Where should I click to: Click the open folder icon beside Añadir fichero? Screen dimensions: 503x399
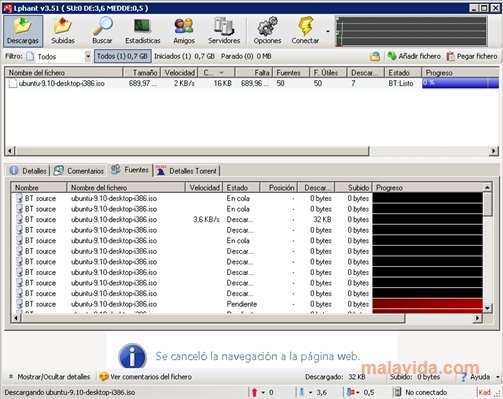(x=375, y=56)
